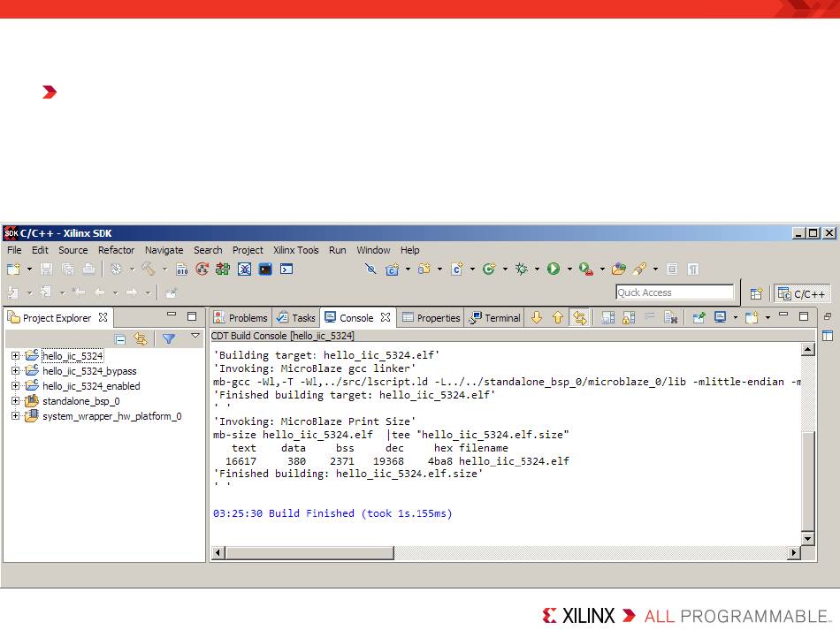Open the Project Explorer View Menu triangle
Screen dimensions: 840x630
point(195,336)
